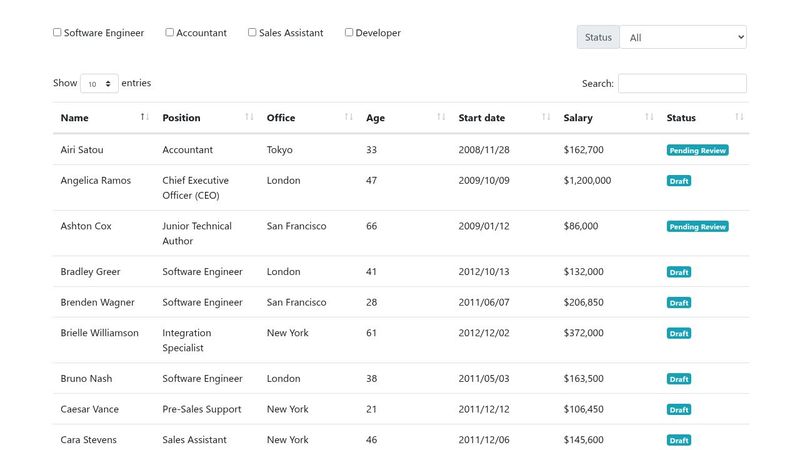Enable the Accountant filter checkbox

coord(170,32)
